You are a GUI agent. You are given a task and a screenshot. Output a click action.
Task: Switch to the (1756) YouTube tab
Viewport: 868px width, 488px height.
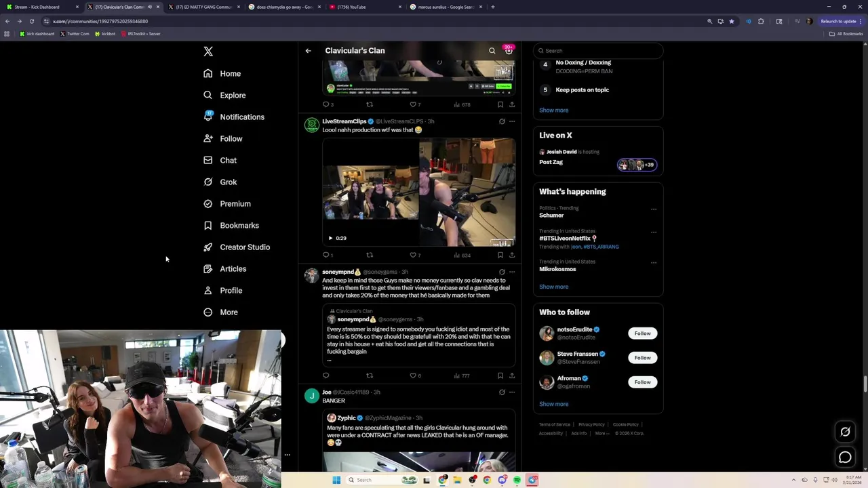click(365, 7)
